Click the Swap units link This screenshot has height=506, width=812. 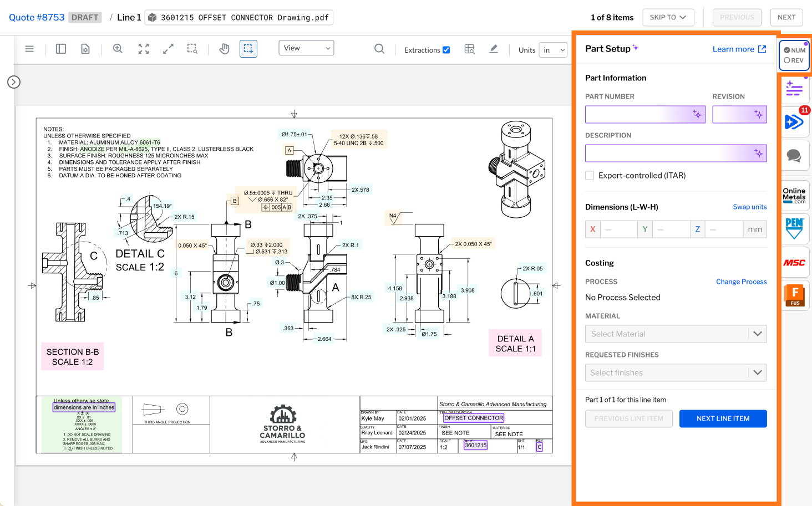click(750, 207)
